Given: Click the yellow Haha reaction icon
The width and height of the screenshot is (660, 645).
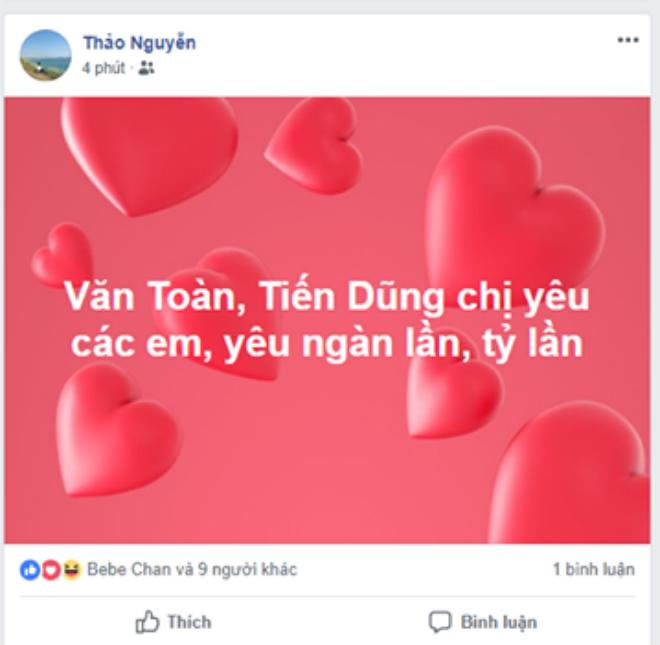Looking at the screenshot, I should click(72, 570).
